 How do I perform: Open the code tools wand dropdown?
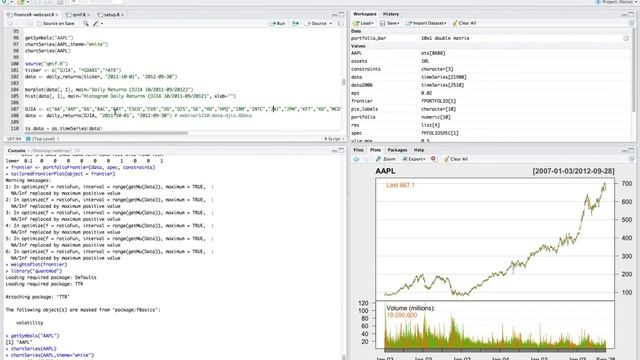pos(97,24)
